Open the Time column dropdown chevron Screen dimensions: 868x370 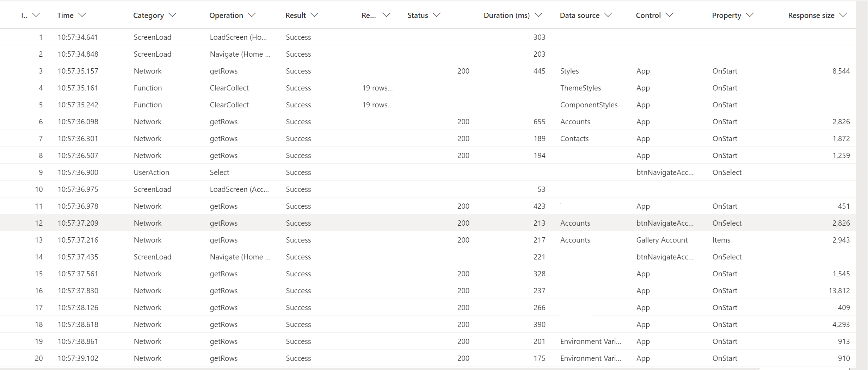pos(82,15)
